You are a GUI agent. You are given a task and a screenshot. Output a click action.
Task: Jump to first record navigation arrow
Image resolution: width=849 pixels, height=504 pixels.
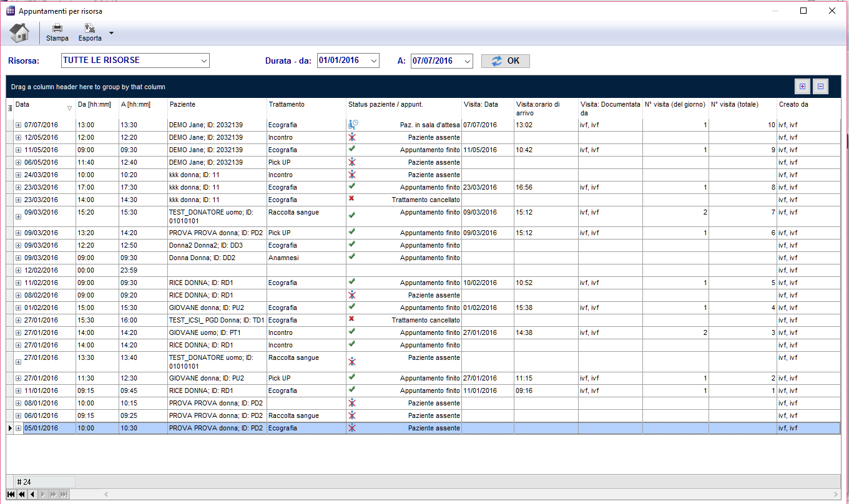point(11,494)
